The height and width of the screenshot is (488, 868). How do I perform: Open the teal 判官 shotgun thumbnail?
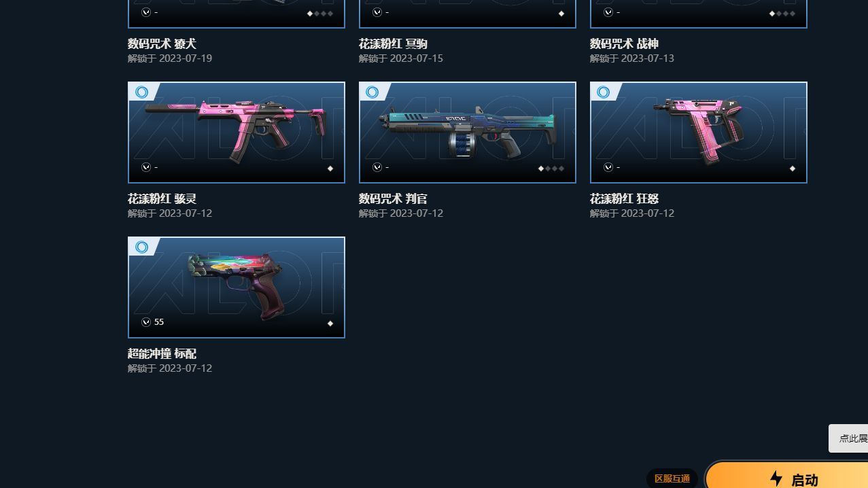coord(468,133)
